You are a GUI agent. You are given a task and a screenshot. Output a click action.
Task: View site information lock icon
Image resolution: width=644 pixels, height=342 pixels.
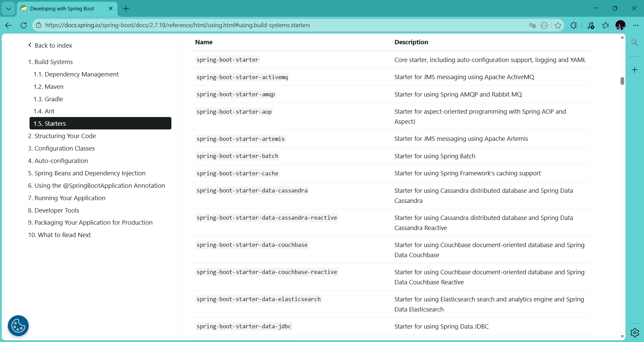[x=39, y=25]
